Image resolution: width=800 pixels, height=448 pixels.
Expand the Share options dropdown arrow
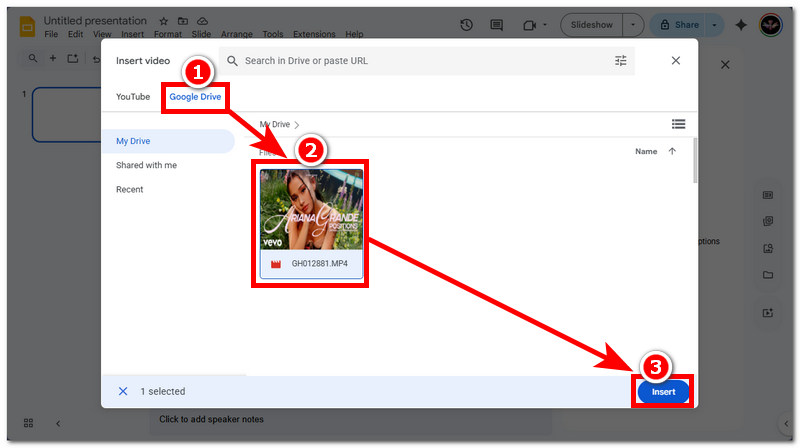tap(716, 25)
